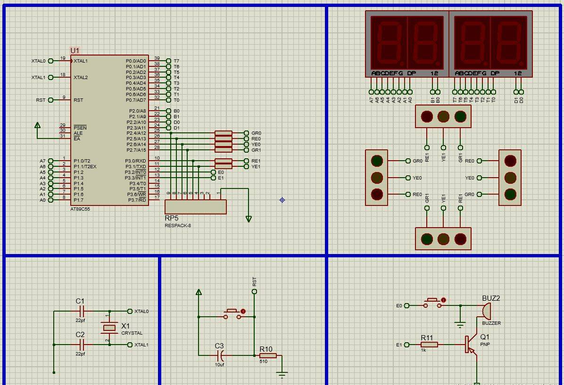The image size is (564, 385).
Task: Select resistor R10 symbol
Action: pos(268,356)
